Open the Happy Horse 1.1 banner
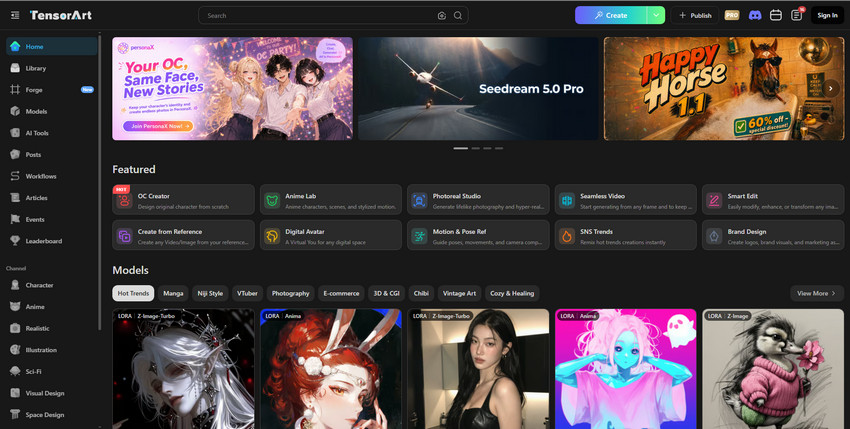Screen dimensions: 850x429 pyautogui.click(x=724, y=88)
